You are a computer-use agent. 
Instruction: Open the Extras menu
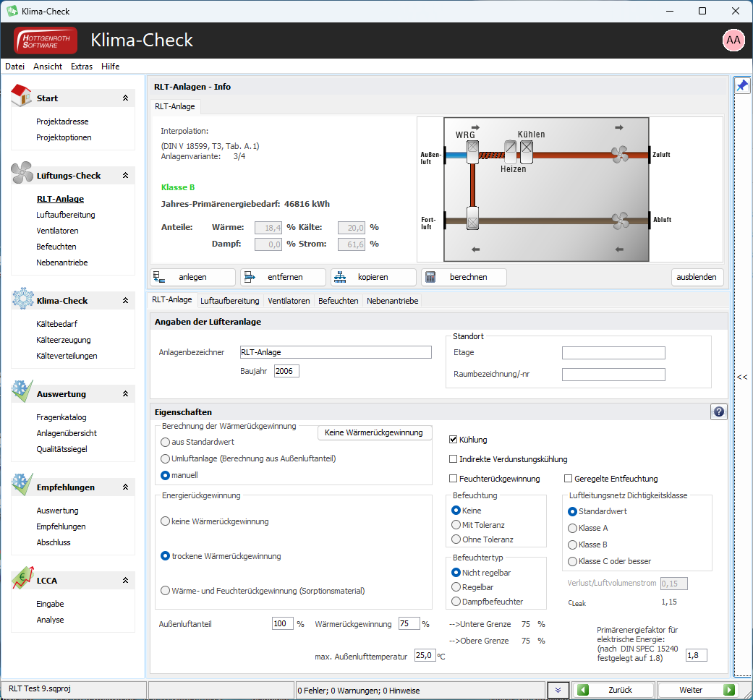82,67
